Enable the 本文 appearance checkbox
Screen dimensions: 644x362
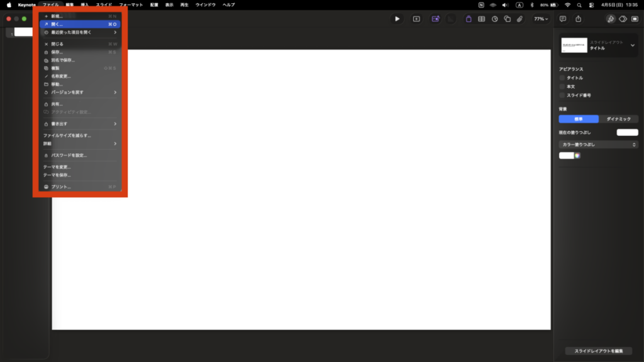562,87
